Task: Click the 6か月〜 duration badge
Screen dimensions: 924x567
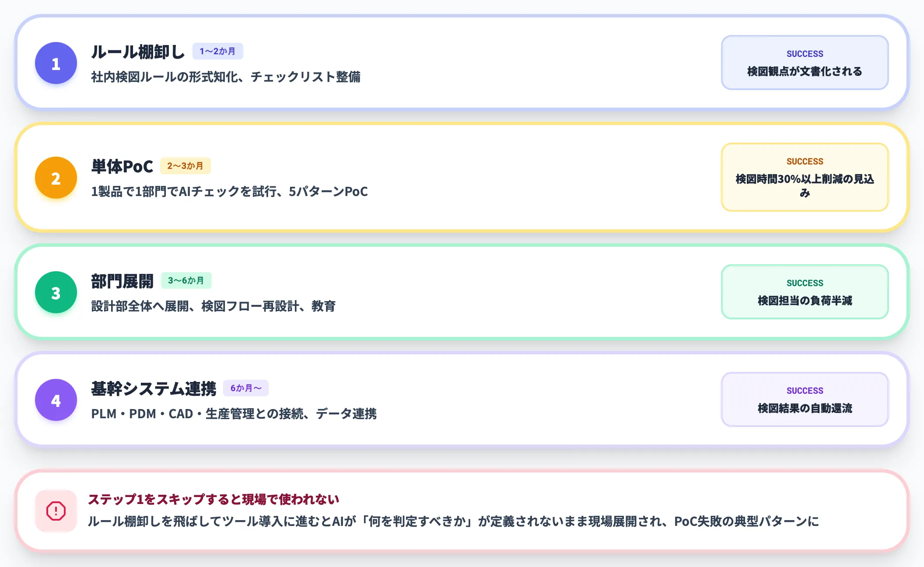Action: click(246, 388)
